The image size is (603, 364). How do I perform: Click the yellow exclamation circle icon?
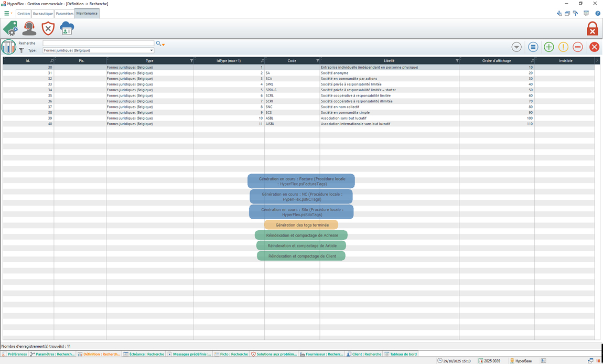(x=563, y=47)
